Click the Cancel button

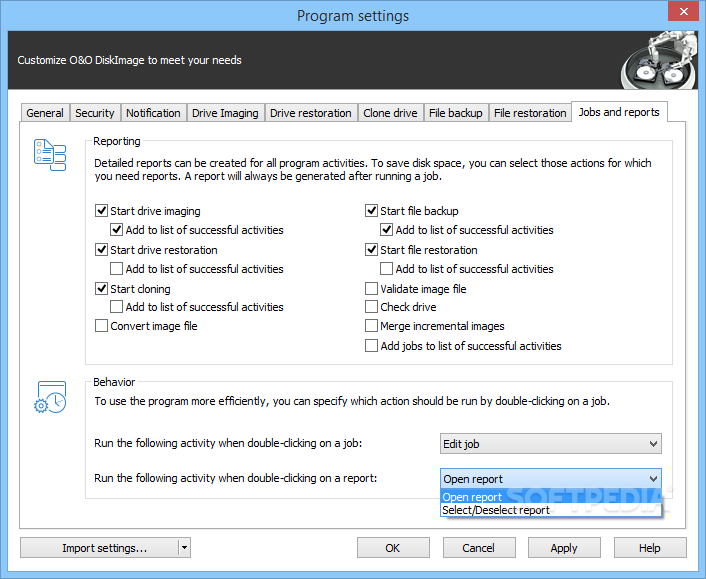pyautogui.click(x=479, y=548)
